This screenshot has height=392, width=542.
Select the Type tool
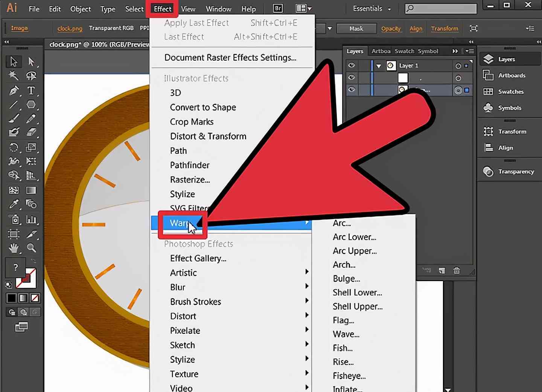[x=31, y=90]
